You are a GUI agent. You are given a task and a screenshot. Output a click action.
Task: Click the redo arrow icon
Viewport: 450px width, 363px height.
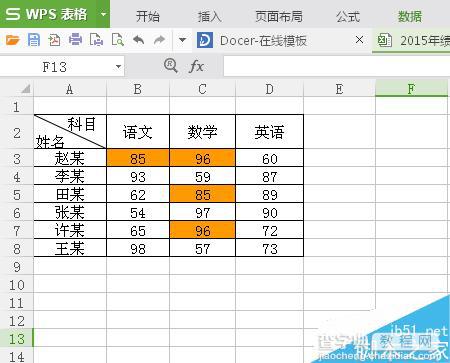click(x=160, y=40)
